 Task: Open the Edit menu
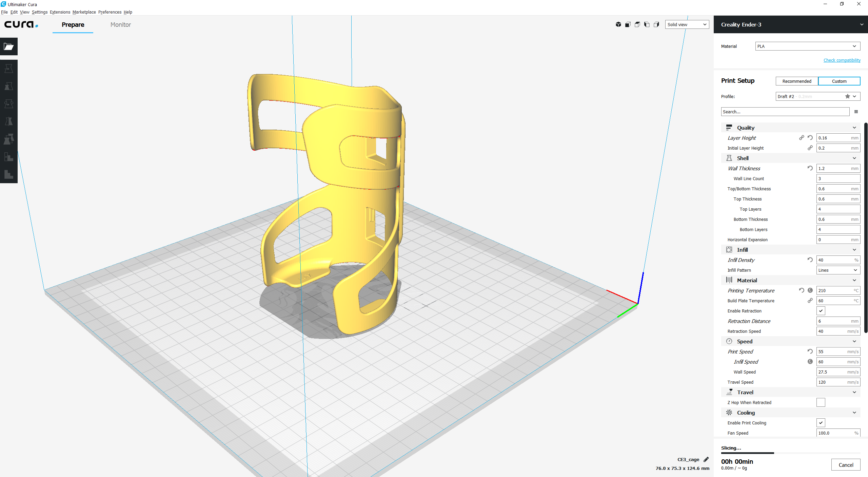pos(14,12)
